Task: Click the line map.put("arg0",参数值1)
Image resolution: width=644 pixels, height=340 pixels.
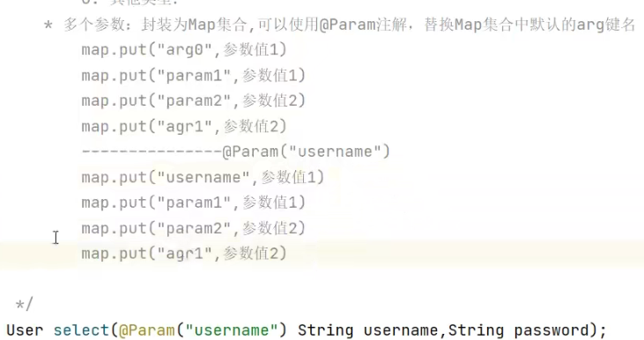Action: pos(184,50)
